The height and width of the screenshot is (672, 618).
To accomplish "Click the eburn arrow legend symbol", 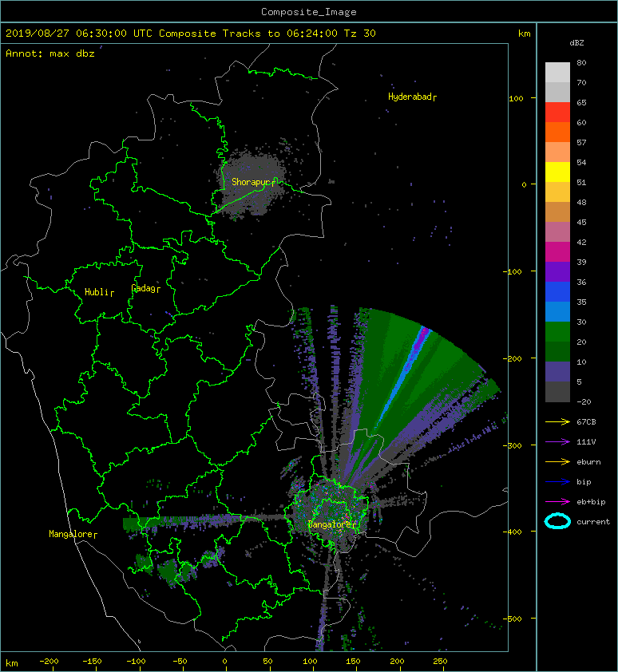I will [x=557, y=462].
